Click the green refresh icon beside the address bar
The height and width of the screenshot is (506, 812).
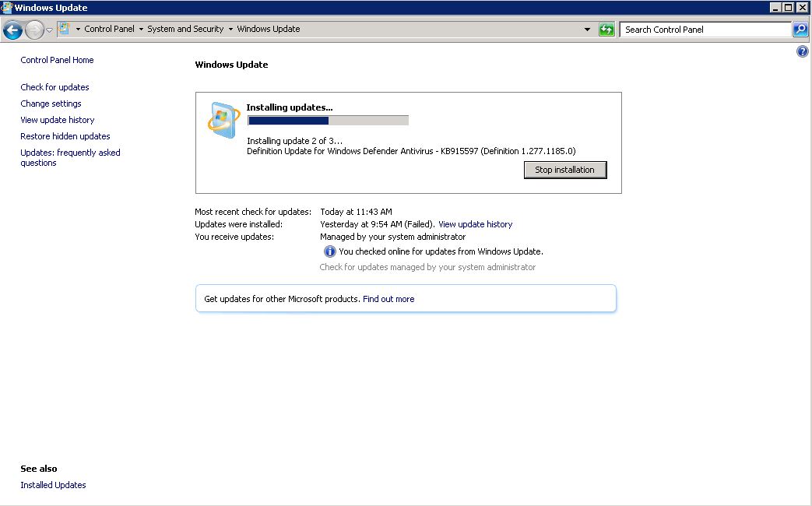click(606, 29)
